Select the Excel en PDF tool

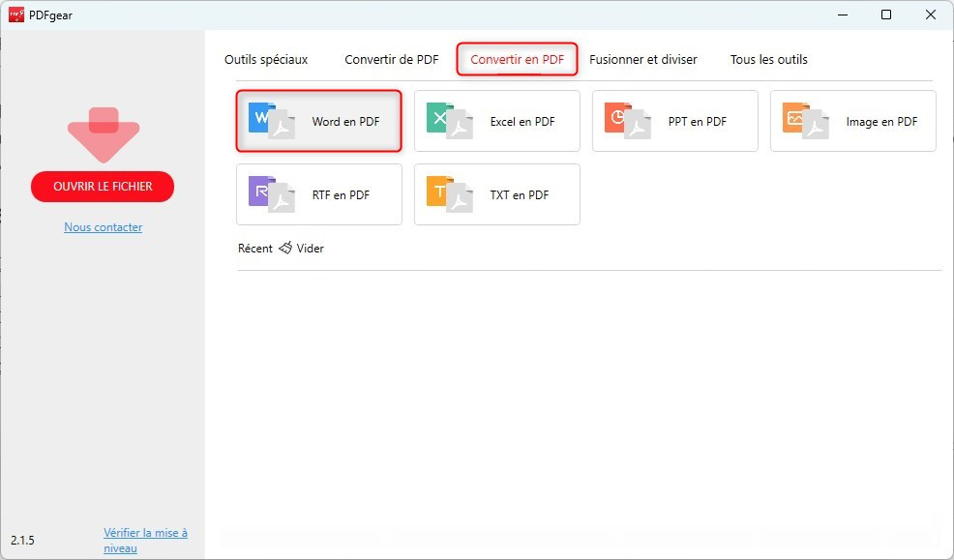pyautogui.click(x=496, y=120)
